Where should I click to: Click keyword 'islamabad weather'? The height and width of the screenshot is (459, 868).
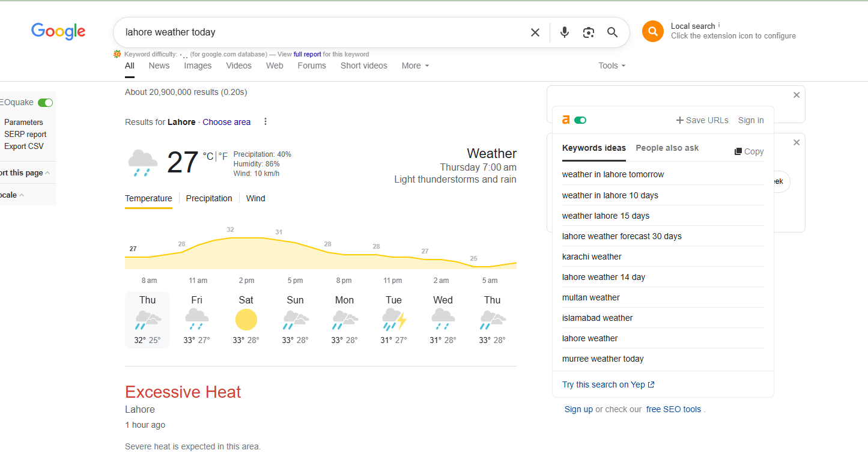point(598,318)
